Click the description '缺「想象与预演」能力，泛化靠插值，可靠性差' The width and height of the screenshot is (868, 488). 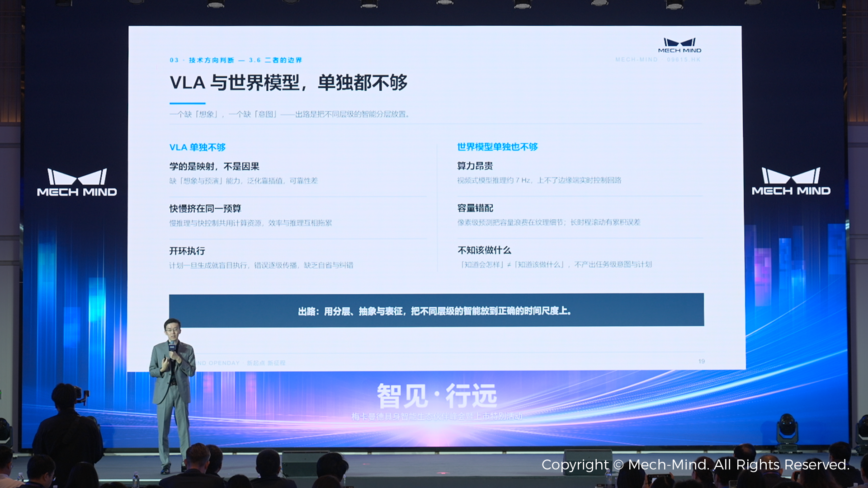(x=243, y=181)
